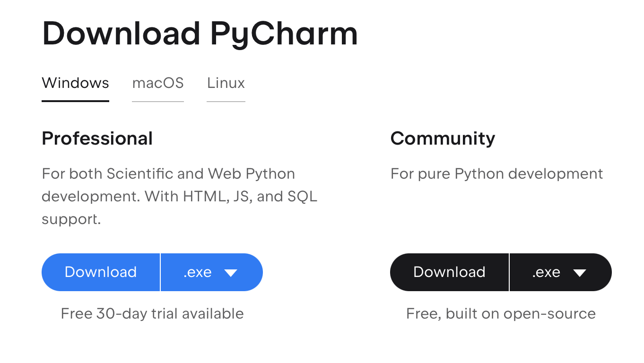Click the .exe label in the black button
This screenshot has width=644, height=363.
tap(546, 272)
